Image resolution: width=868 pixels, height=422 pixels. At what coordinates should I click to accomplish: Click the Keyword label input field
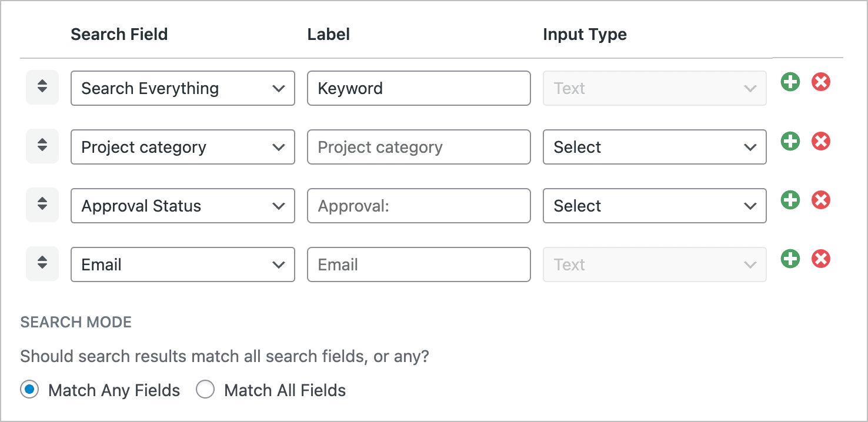click(419, 88)
